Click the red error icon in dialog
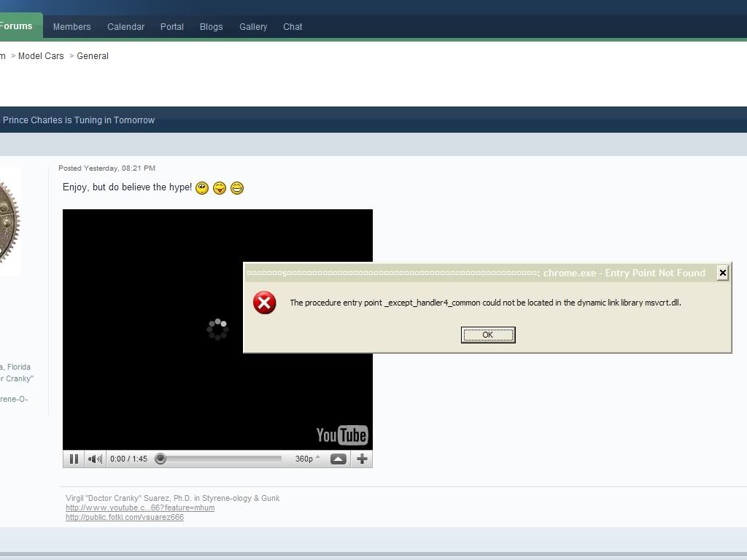This screenshot has height=560, width=747. pos(264,303)
